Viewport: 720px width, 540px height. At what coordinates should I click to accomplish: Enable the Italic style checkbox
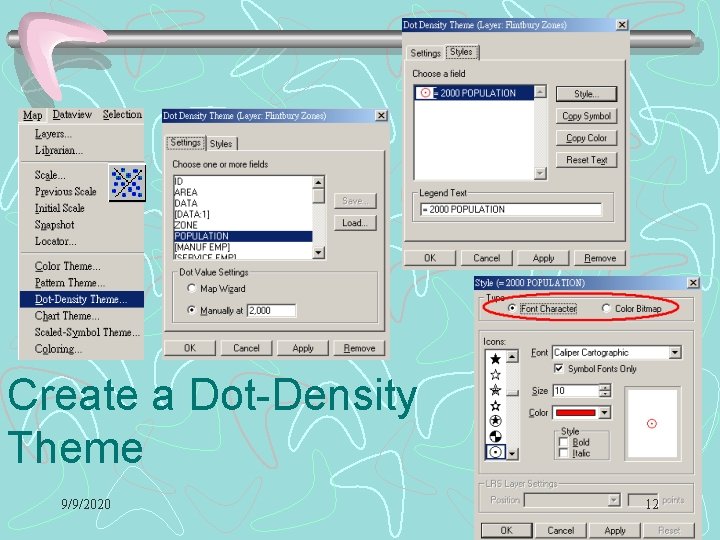(x=563, y=453)
